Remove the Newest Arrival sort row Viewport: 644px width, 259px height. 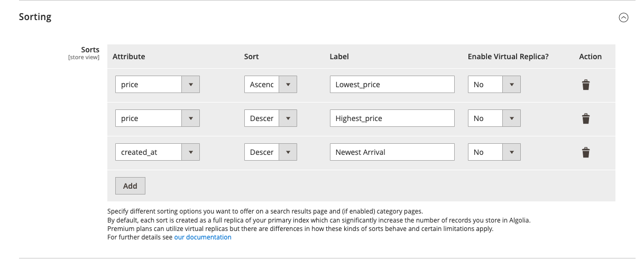[586, 152]
